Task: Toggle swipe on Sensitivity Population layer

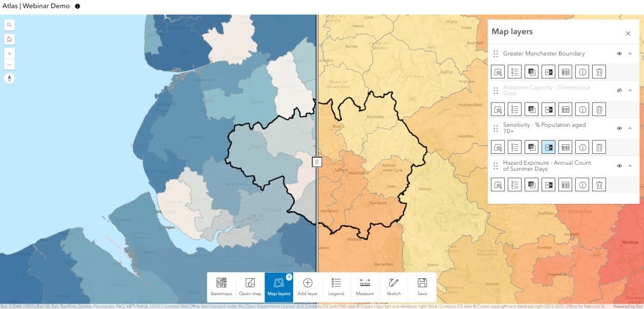Action: click(x=549, y=147)
